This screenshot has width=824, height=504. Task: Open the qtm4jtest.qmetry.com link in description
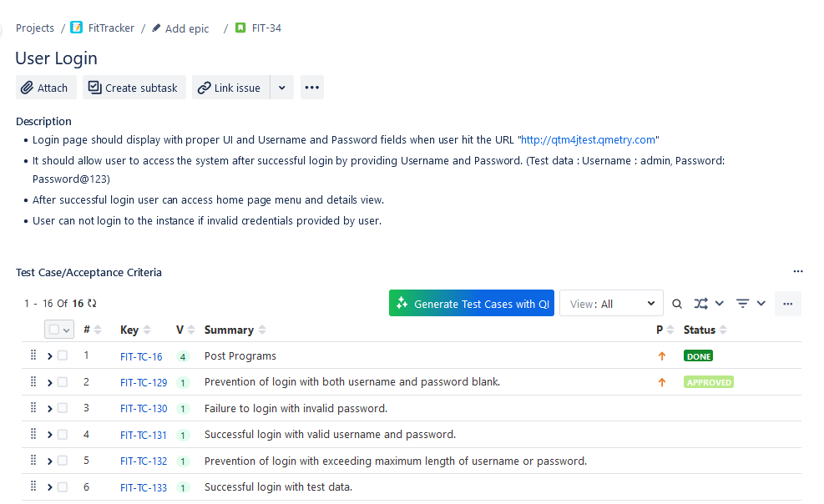tap(589, 140)
